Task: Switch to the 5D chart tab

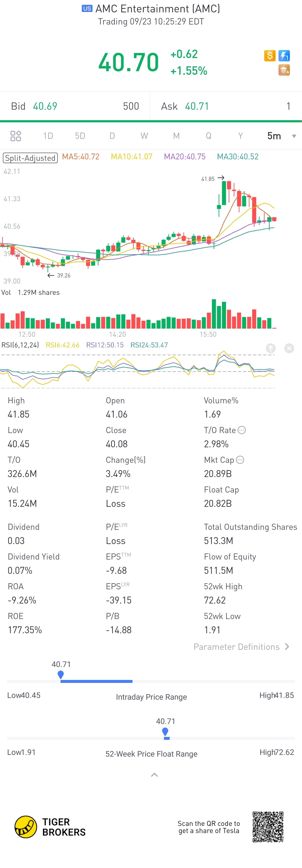Action: pyautogui.click(x=80, y=136)
